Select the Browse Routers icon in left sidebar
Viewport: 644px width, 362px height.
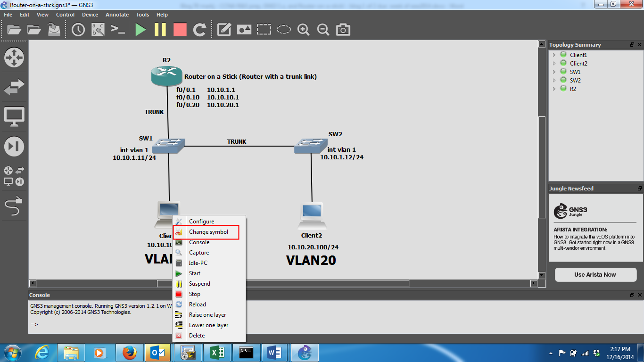[14, 58]
